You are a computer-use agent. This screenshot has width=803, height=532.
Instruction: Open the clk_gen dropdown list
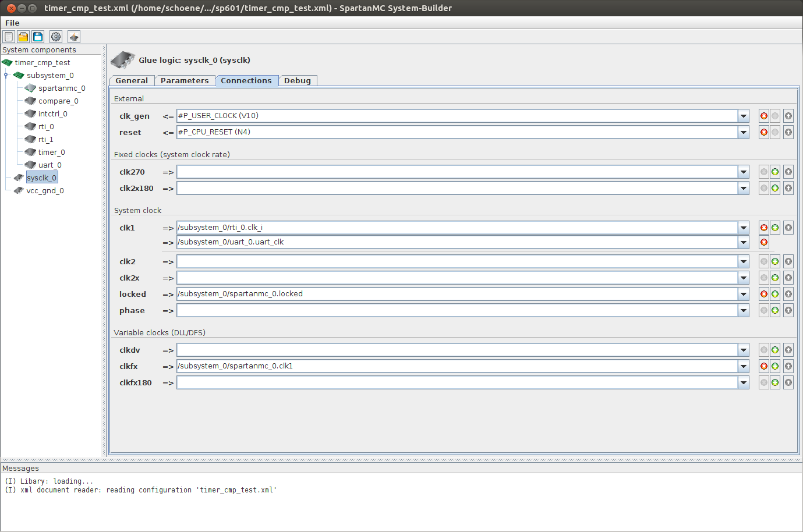click(x=744, y=116)
